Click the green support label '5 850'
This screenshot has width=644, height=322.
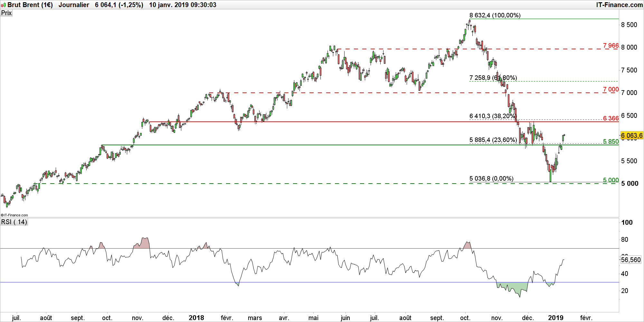click(x=611, y=141)
